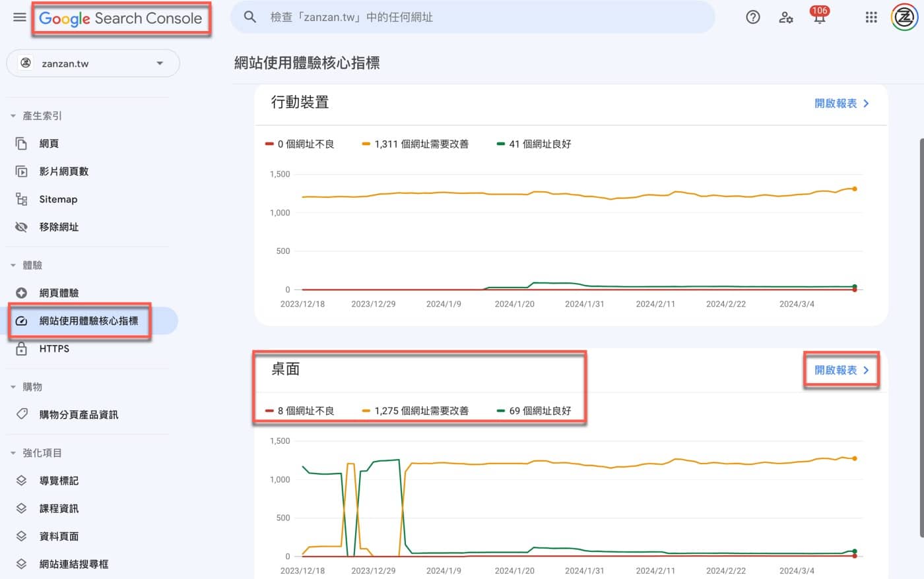The height and width of the screenshot is (579, 924).
Task: Click 69 個網址良好 legend
Action: pos(534,410)
